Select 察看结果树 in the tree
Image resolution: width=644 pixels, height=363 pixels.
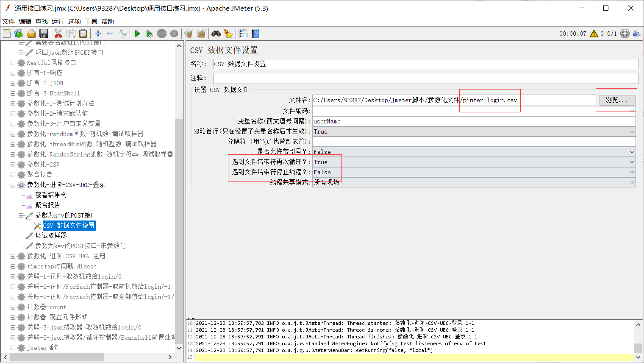click(x=51, y=195)
